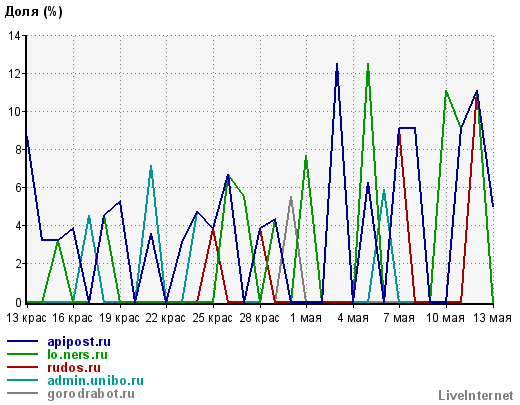
Task: Click the Доля (%) axis title
Action: click(33, 12)
